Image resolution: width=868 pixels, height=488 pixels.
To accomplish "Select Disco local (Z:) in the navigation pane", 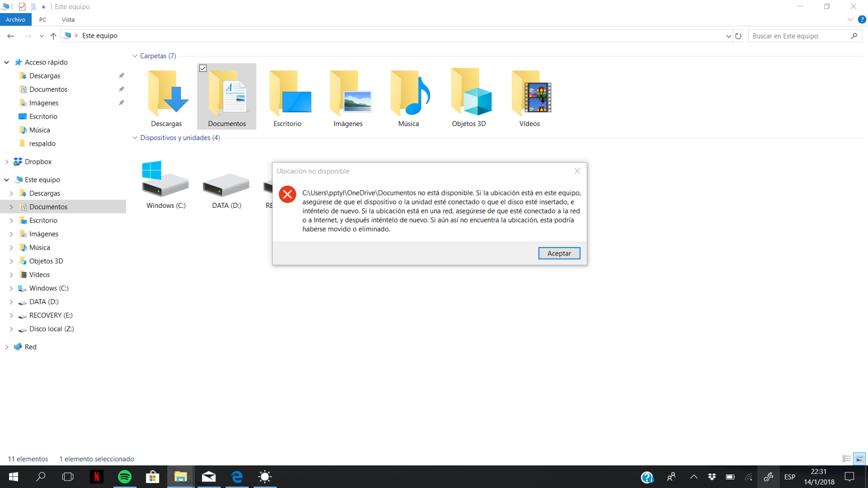I will click(51, 329).
